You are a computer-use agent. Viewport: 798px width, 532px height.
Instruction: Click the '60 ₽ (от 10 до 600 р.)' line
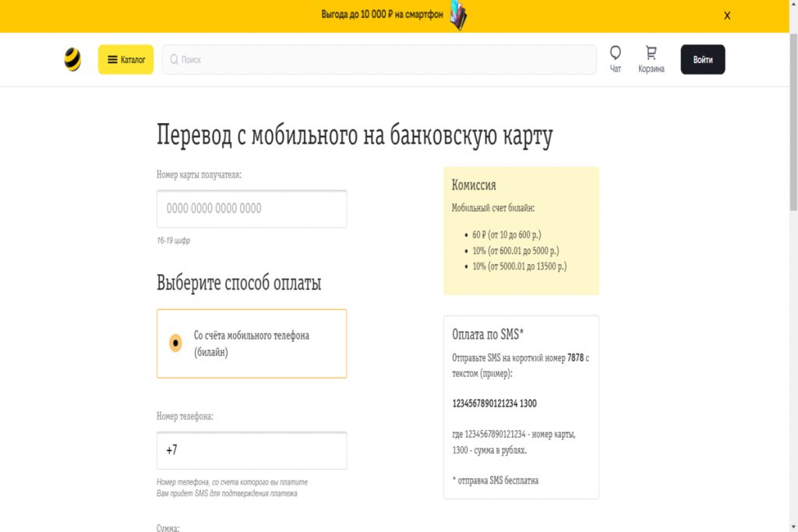(x=507, y=234)
